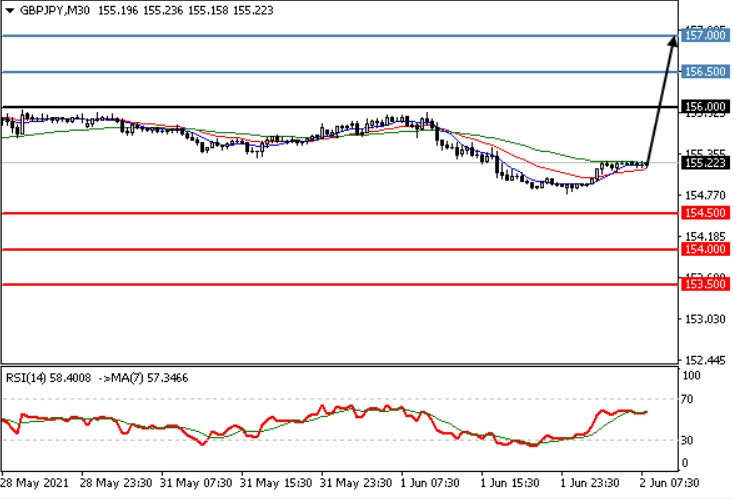
Task: Click the 2 Jun 07:30 time axis label
Action: 670,483
